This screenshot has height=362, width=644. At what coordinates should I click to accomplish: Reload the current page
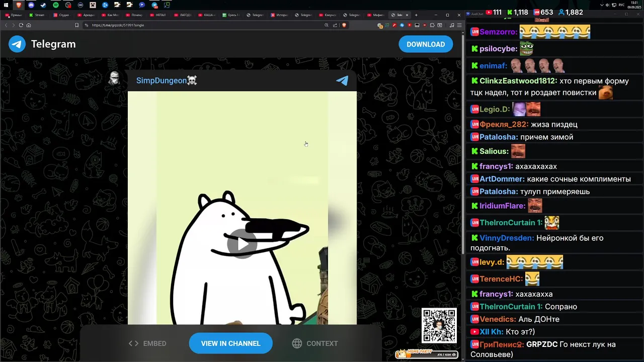coord(21,25)
